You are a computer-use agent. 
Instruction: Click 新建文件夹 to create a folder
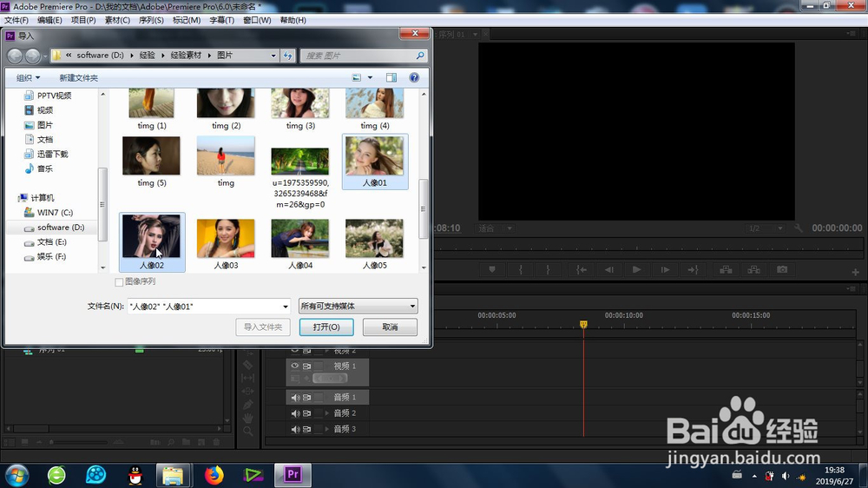tap(79, 77)
